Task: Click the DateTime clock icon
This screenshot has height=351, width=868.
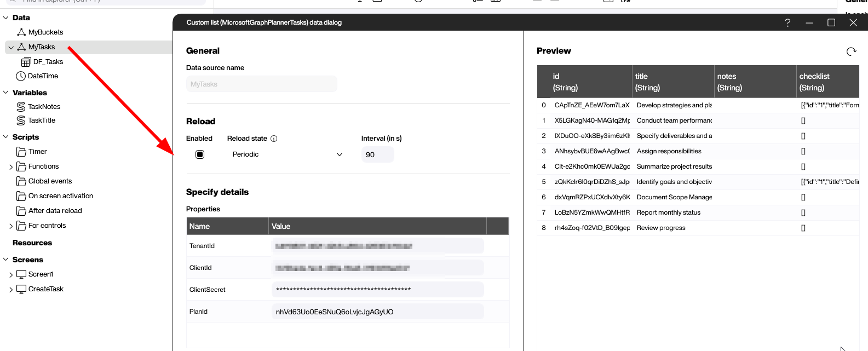Action: 21,76
